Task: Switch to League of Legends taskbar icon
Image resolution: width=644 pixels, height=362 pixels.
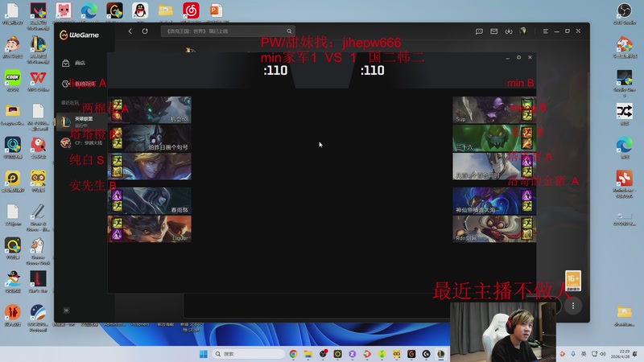Action: (440, 354)
